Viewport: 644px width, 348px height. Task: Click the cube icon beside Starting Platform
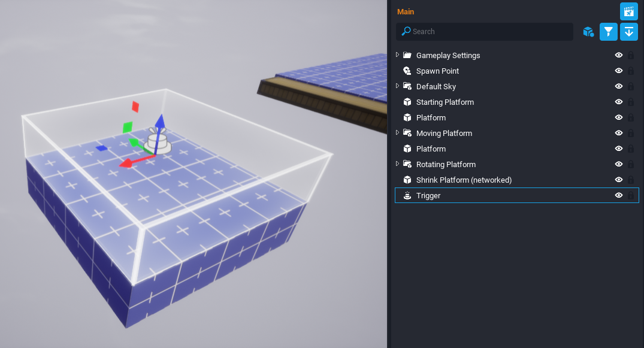pyautogui.click(x=407, y=102)
